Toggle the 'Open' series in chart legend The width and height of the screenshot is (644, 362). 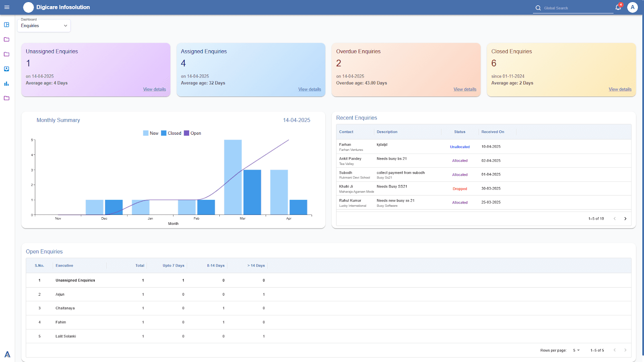[192, 133]
